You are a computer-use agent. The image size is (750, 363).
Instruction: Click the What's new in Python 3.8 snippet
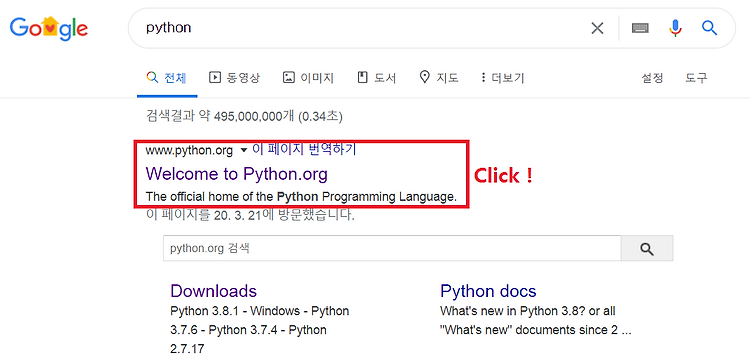[536, 320]
